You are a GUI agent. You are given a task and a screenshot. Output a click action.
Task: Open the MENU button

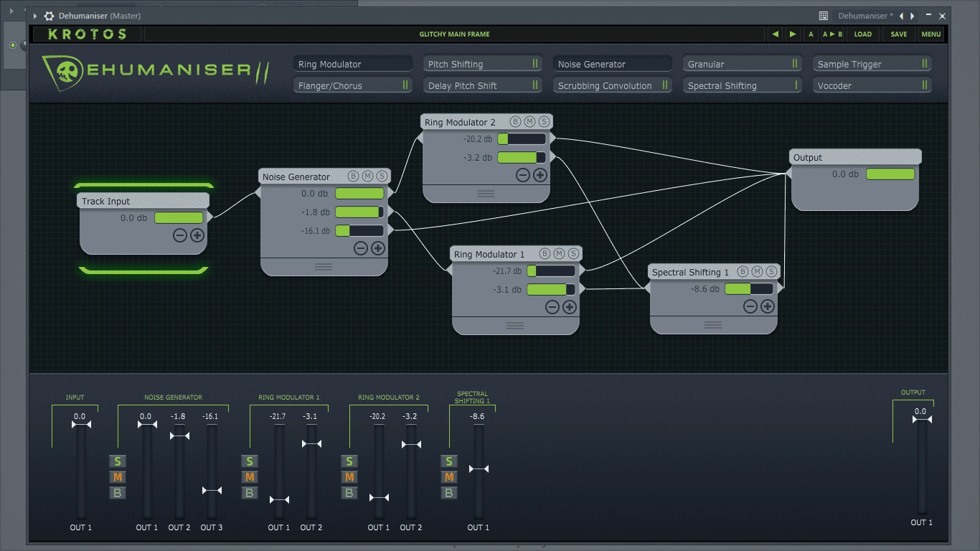click(931, 34)
